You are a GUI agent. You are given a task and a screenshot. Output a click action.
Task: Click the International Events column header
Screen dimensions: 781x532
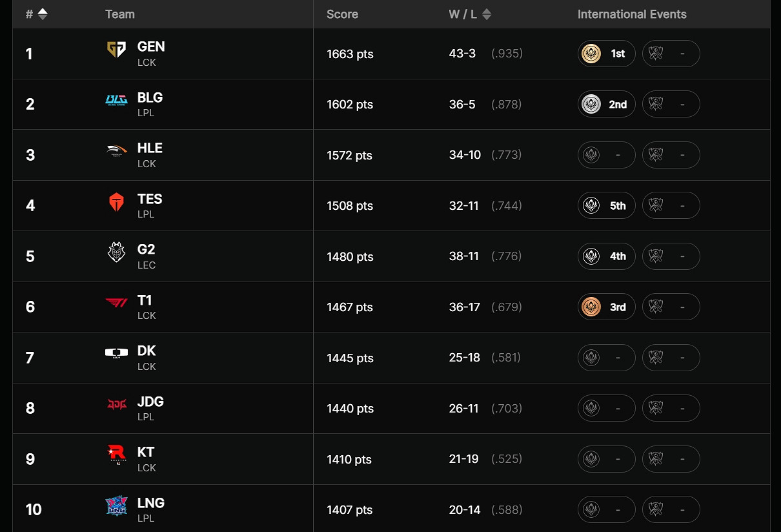point(632,14)
